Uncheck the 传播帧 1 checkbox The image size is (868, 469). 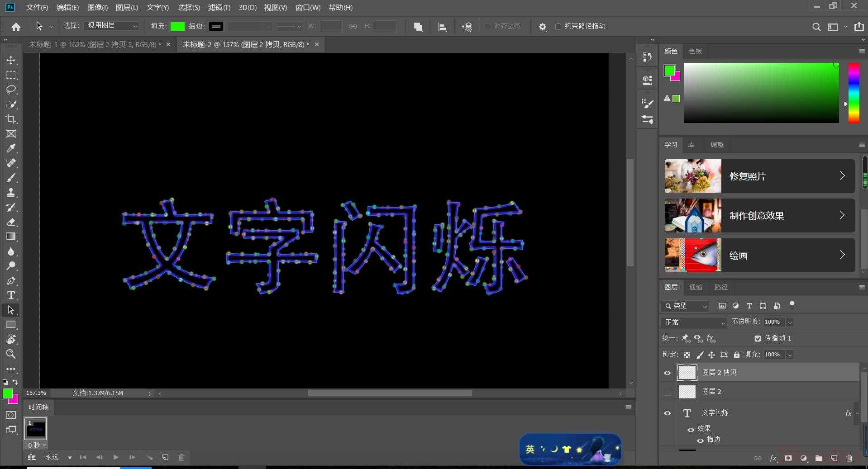coord(758,338)
